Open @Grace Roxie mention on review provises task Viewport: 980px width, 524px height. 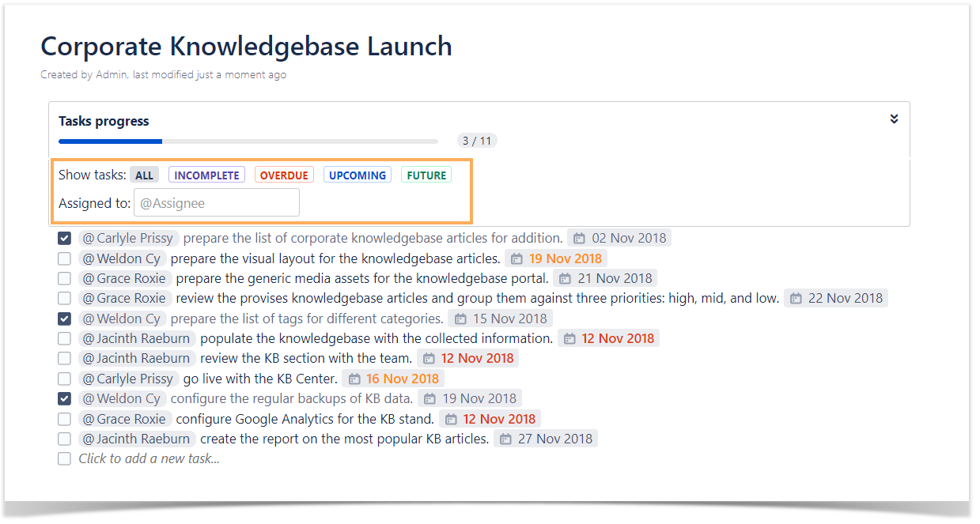125,298
